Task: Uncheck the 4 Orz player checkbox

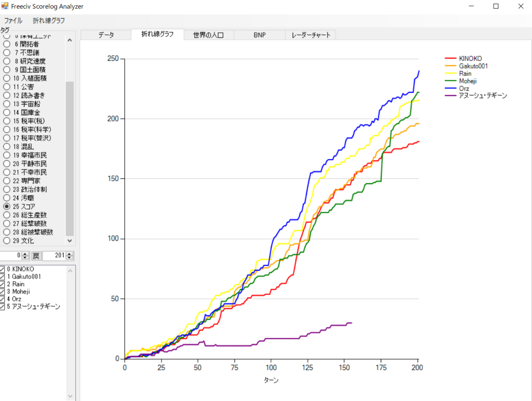Action: click(x=3, y=299)
